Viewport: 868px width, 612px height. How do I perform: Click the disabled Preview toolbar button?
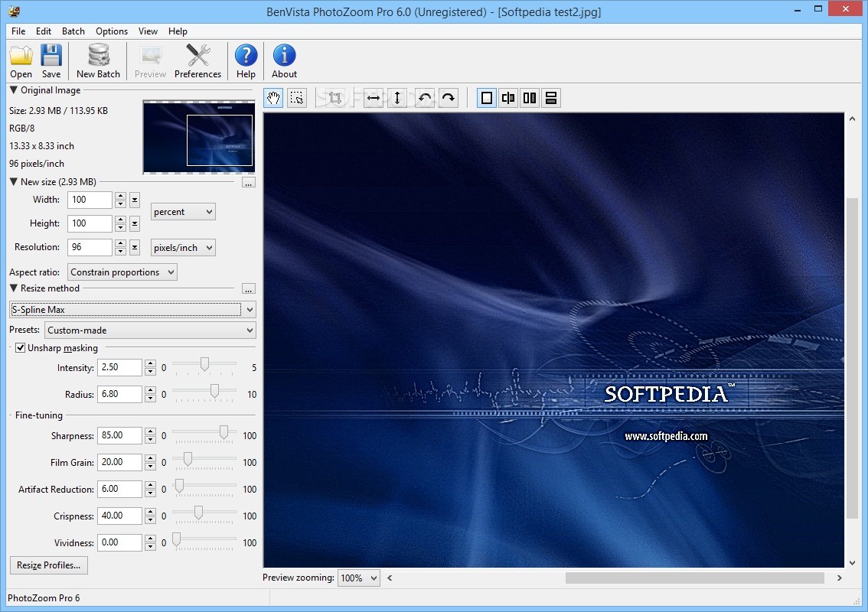pyautogui.click(x=150, y=61)
